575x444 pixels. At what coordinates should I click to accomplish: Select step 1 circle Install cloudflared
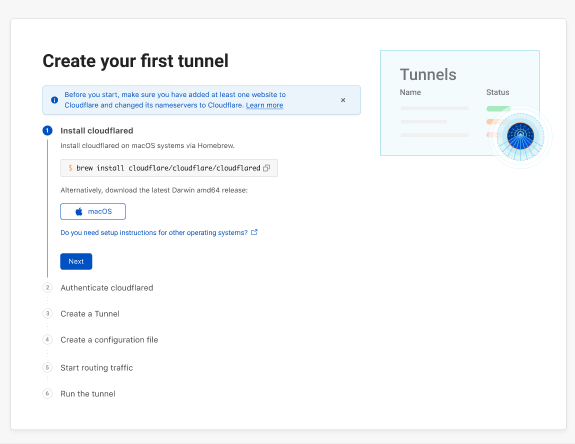[47, 131]
